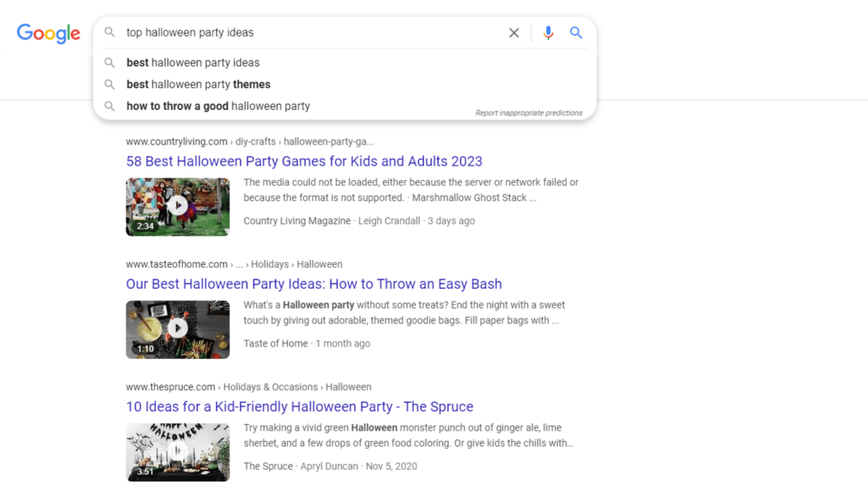Start voice search with microphone icon
Image resolution: width=868 pixels, height=488 pixels.
[x=548, y=33]
